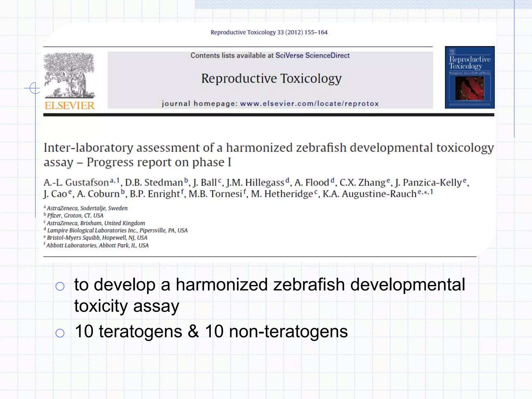Click the title line 'assay – Progress report on phase I'

click(137, 162)
